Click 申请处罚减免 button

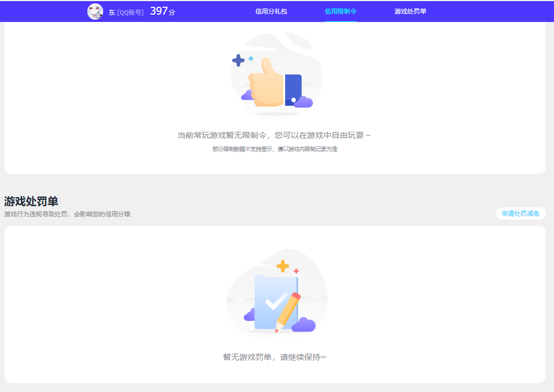[x=520, y=213]
